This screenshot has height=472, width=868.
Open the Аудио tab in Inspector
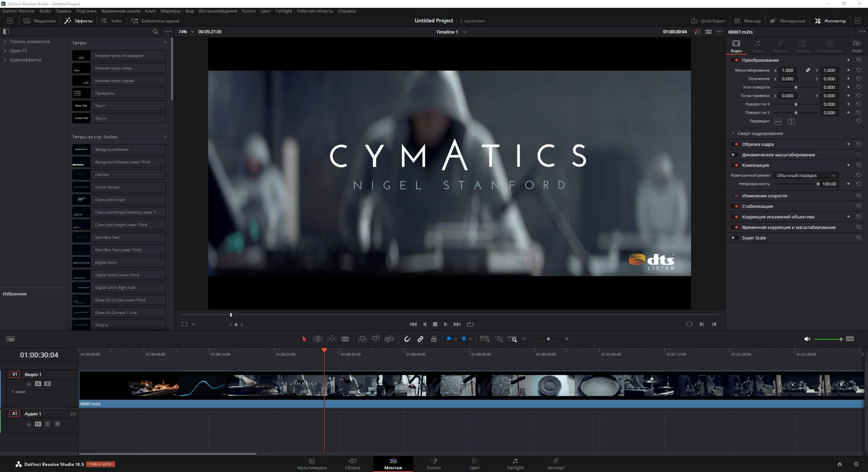pyautogui.click(x=758, y=46)
